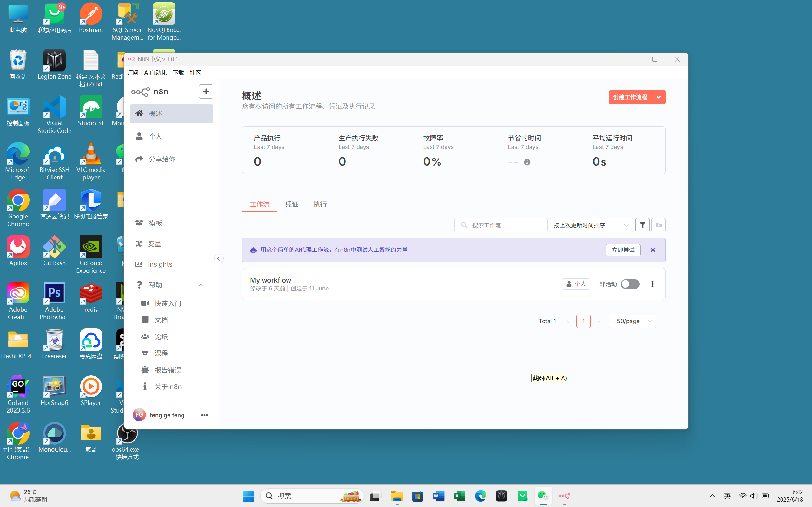Open Word from the taskbar
Screen dimensions: 812x507
pyautogui.click(x=439, y=496)
